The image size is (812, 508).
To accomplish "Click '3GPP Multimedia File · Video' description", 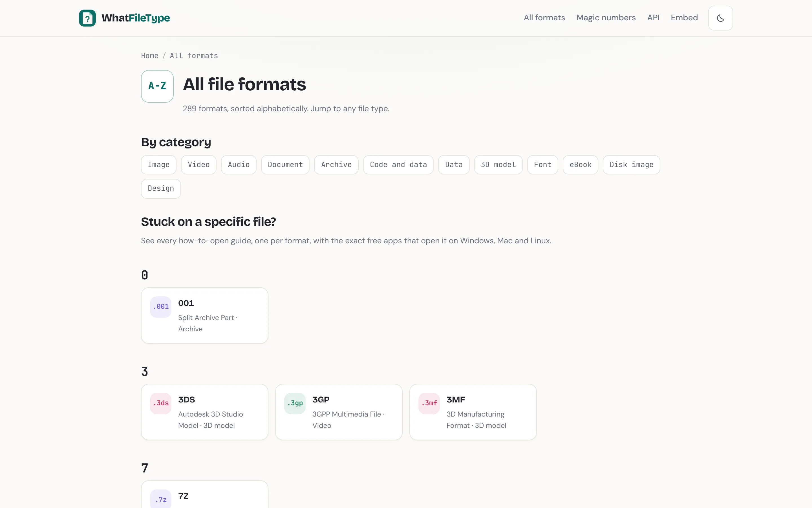I will (x=348, y=420).
